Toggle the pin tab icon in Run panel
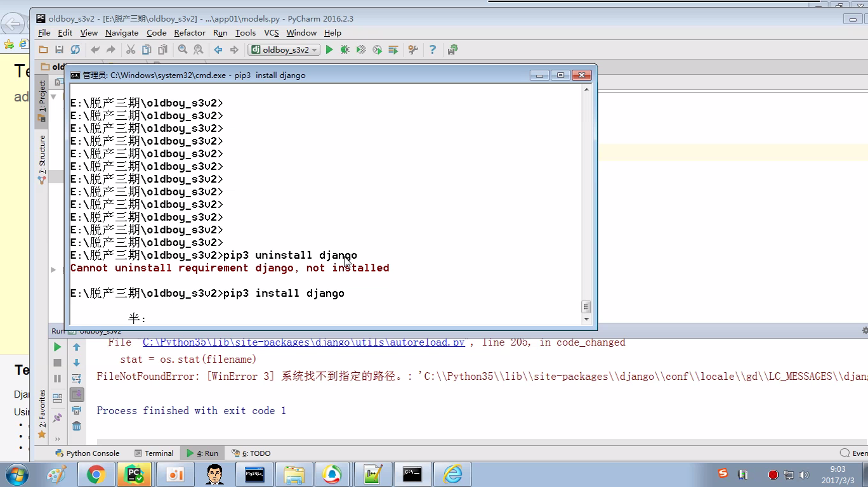This screenshot has width=868, height=487. tap(57, 418)
